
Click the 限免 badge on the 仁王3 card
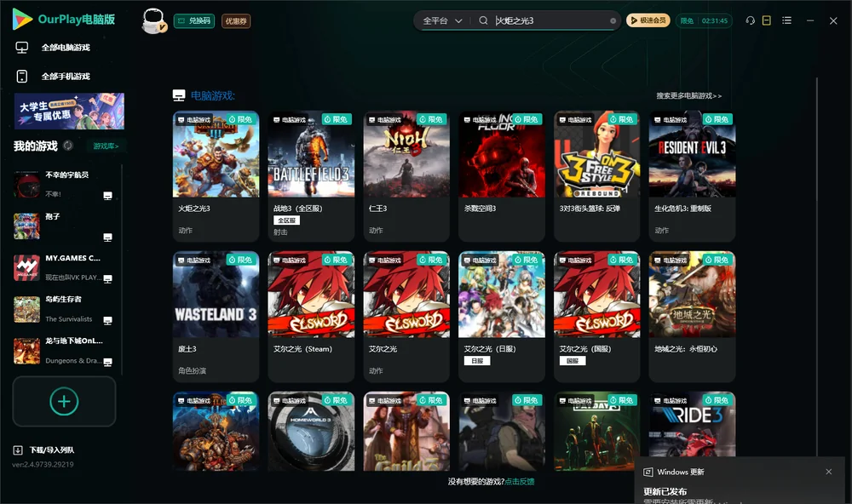pyautogui.click(x=431, y=119)
